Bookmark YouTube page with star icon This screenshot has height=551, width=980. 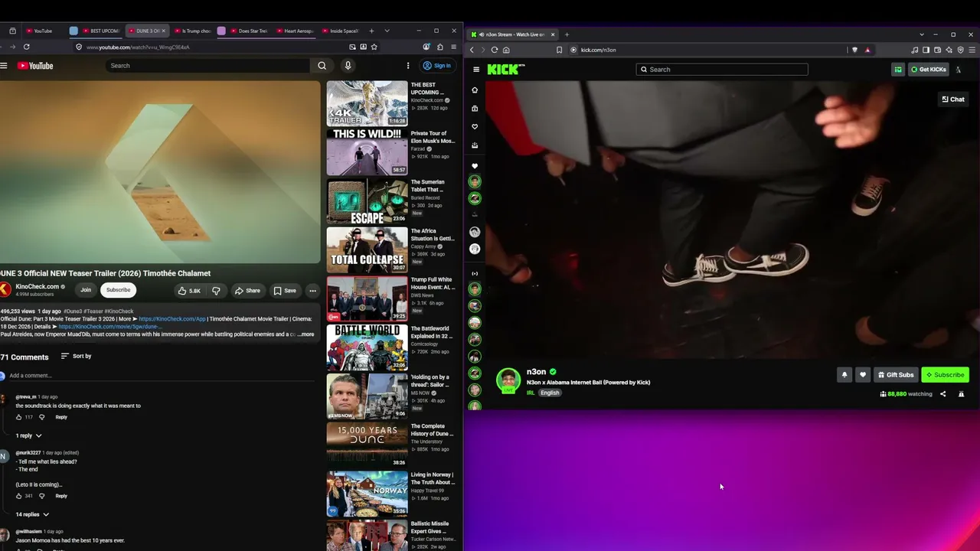pyautogui.click(x=374, y=47)
